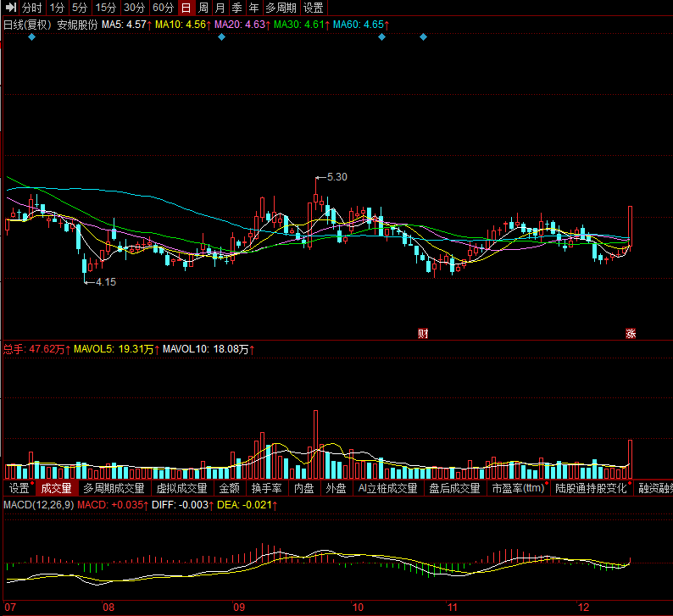Screen dimensions: 673x616
Task: Open 设置 in the indicator tab bar
Action: pos(19,489)
